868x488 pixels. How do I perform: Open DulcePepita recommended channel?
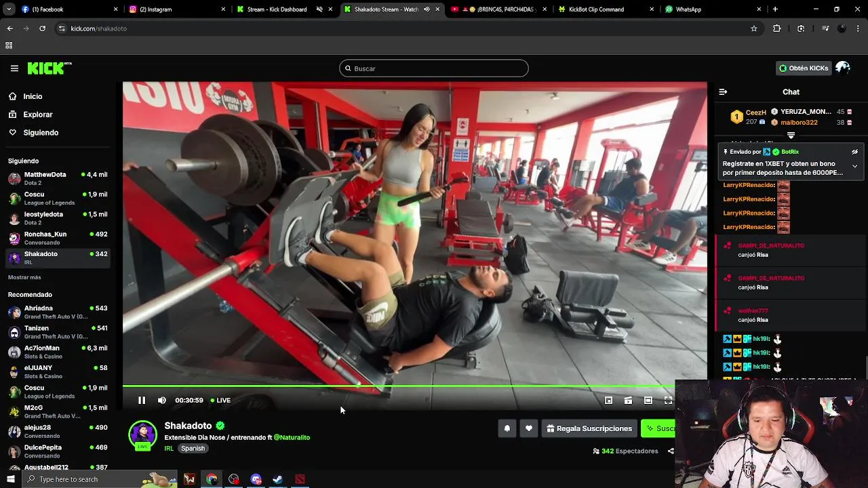coord(58,451)
